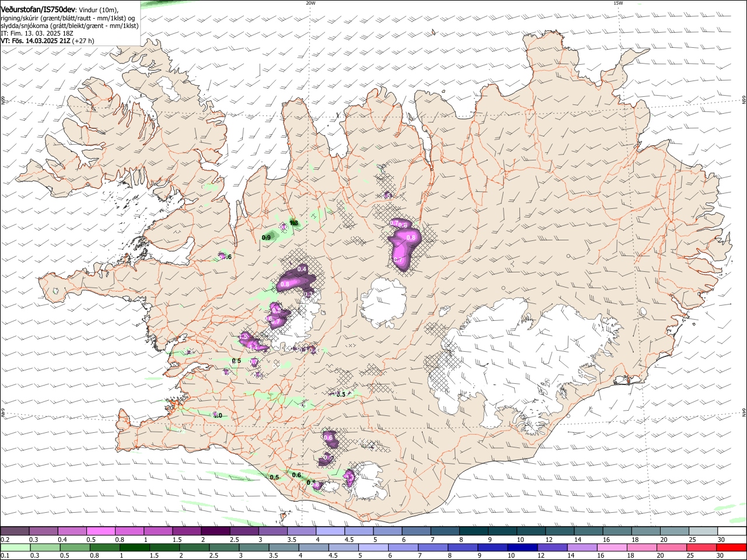Pick the upper legend swatch labeled 6
747x560 pixels.
tap(416, 531)
